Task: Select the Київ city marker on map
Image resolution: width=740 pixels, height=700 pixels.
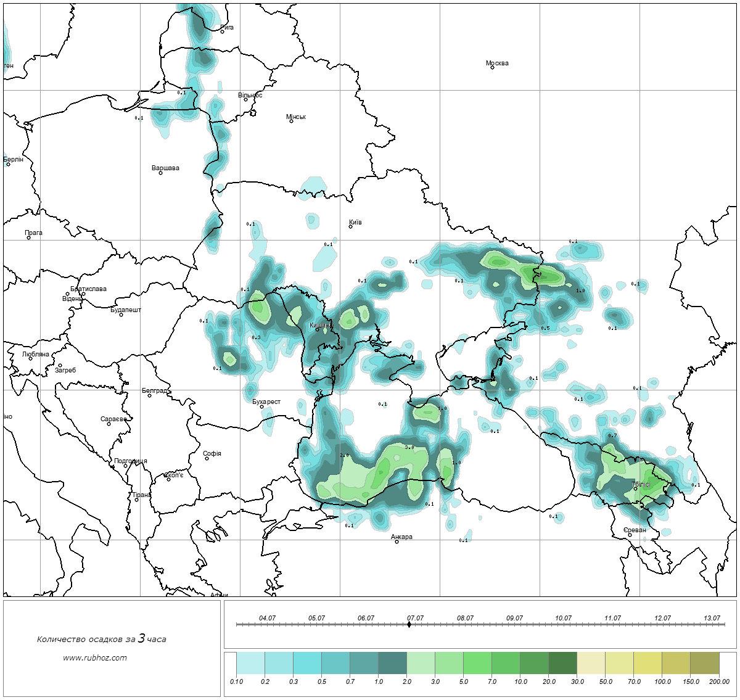Action: [351, 227]
